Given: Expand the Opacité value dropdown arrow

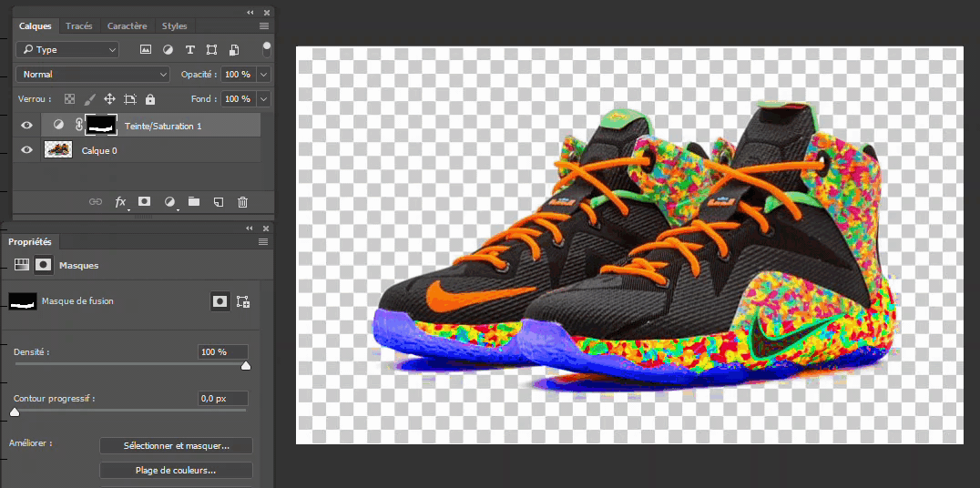Looking at the screenshot, I should coord(264,74).
